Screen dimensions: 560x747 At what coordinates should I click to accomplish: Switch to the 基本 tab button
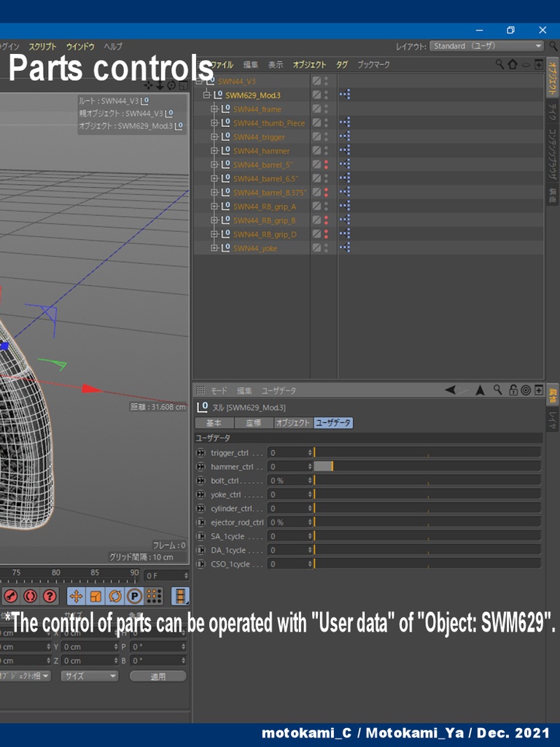click(x=214, y=422)
